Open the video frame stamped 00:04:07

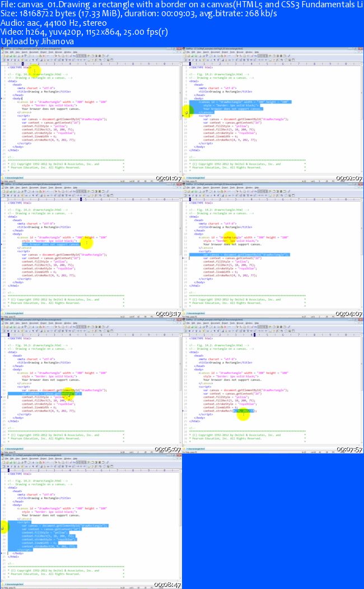273,250
